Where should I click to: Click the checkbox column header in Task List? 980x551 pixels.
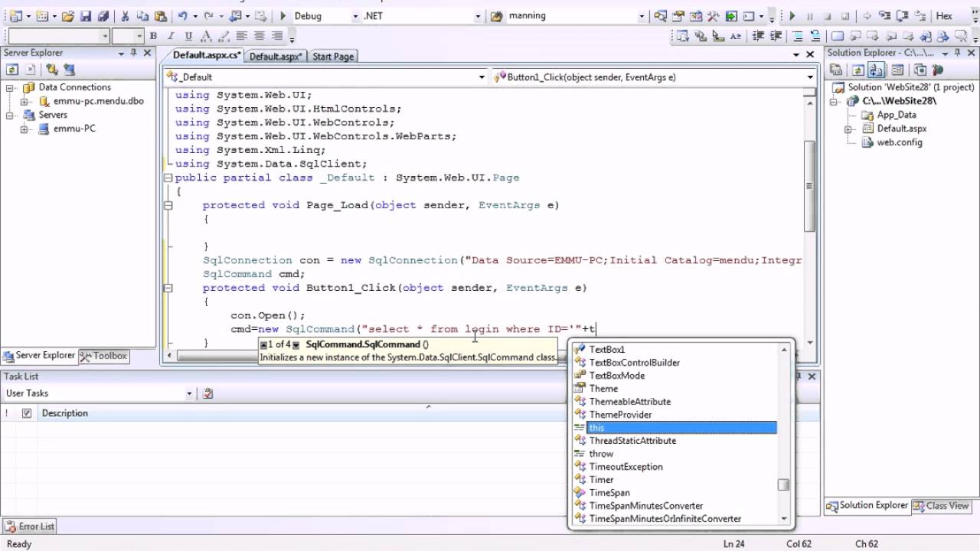(x=27, y=413)
